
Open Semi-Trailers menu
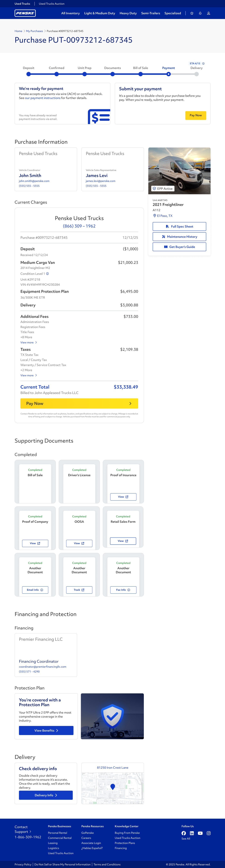(151, 13)
